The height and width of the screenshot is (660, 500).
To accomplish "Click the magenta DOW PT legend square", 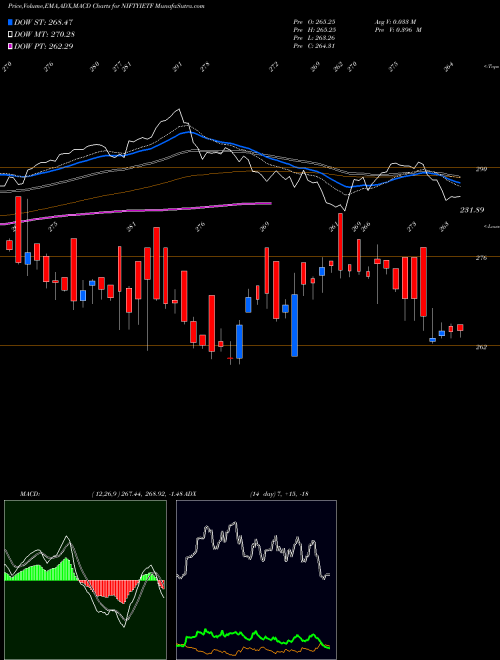I will click(10, 46).
